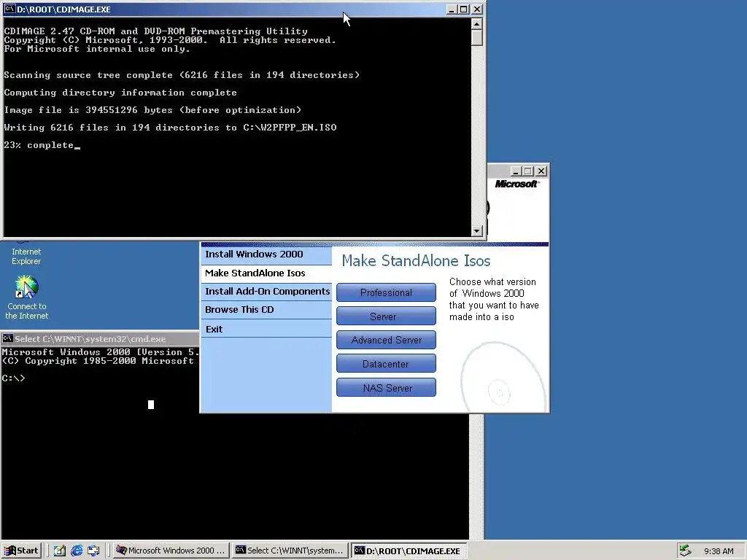Maximize the CDIMAGE.EXE window
Screen dimensions: 747x560
[463, 9]
